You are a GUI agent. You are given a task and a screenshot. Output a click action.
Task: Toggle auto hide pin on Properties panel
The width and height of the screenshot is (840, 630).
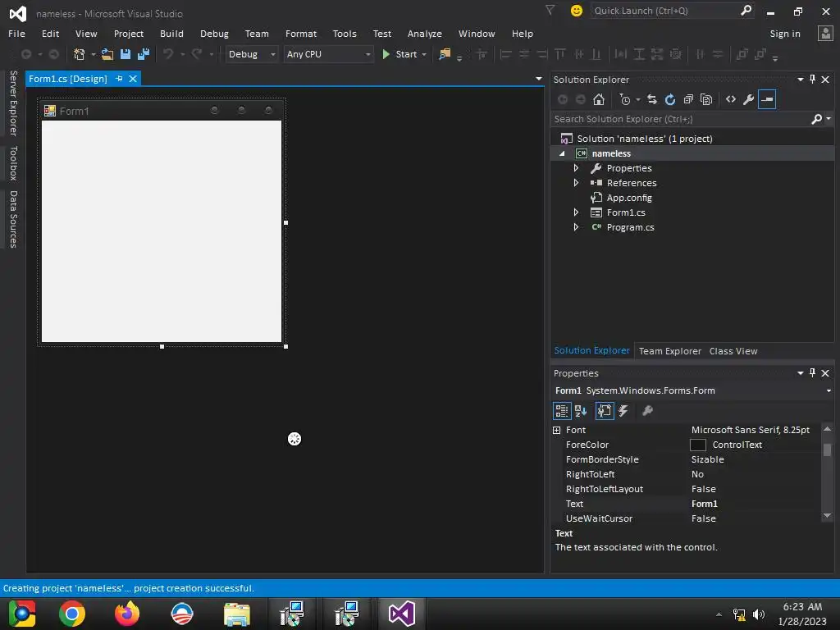click(x=813, y=373)
